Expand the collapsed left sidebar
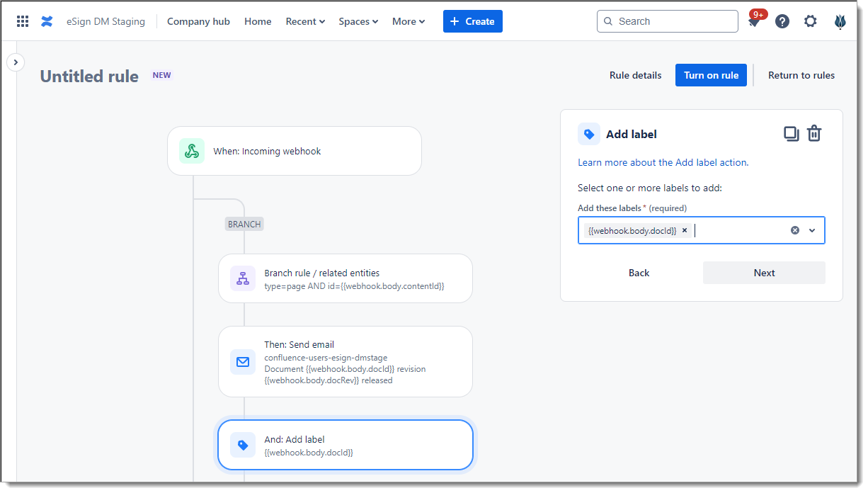 pyautogui.click(x=16, y=62)
